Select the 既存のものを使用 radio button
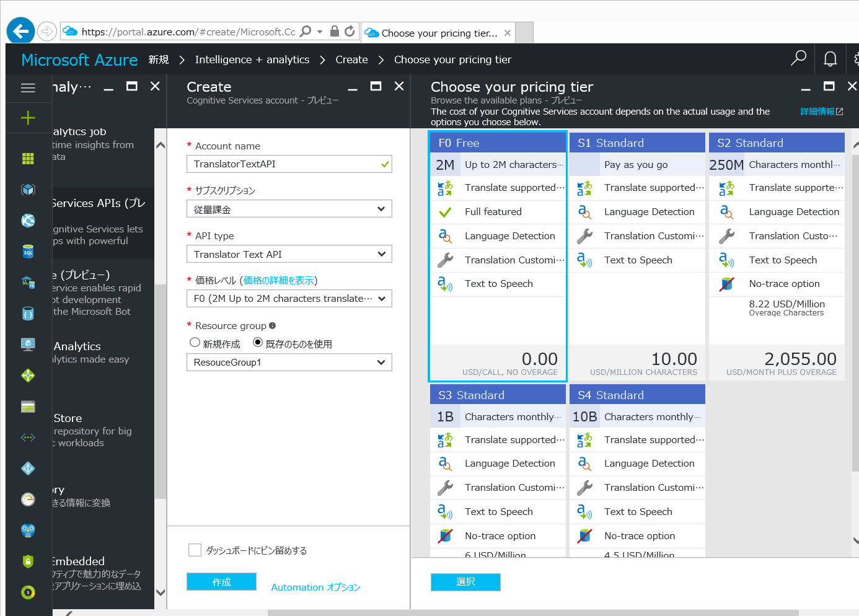The height and width of the screenshot is (616, 859). tap(258, 343)
